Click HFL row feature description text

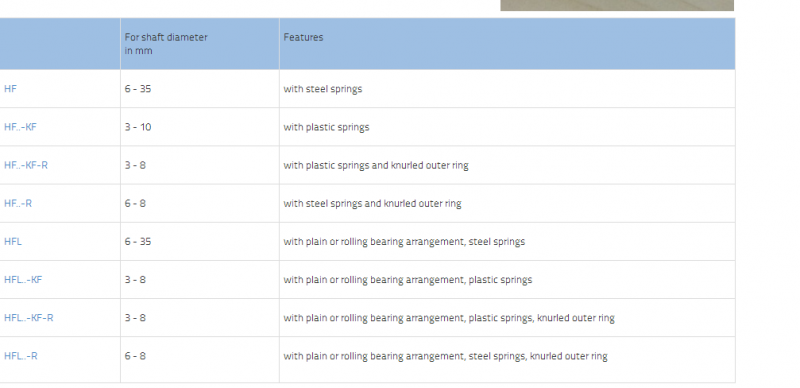(404, 241)
